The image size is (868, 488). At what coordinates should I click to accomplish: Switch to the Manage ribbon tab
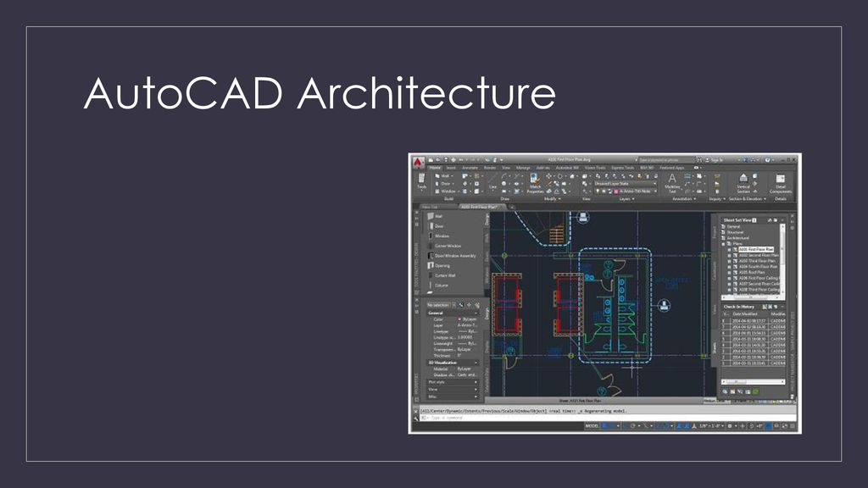point(522,168)
